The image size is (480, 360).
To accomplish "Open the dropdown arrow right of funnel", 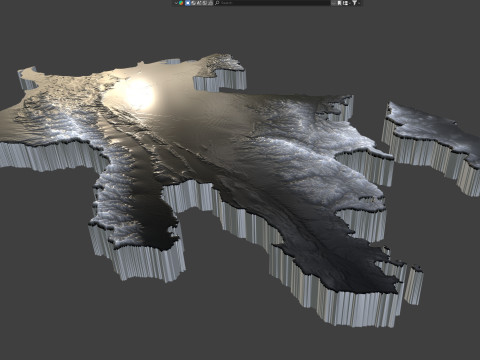I will pos(359,3).
